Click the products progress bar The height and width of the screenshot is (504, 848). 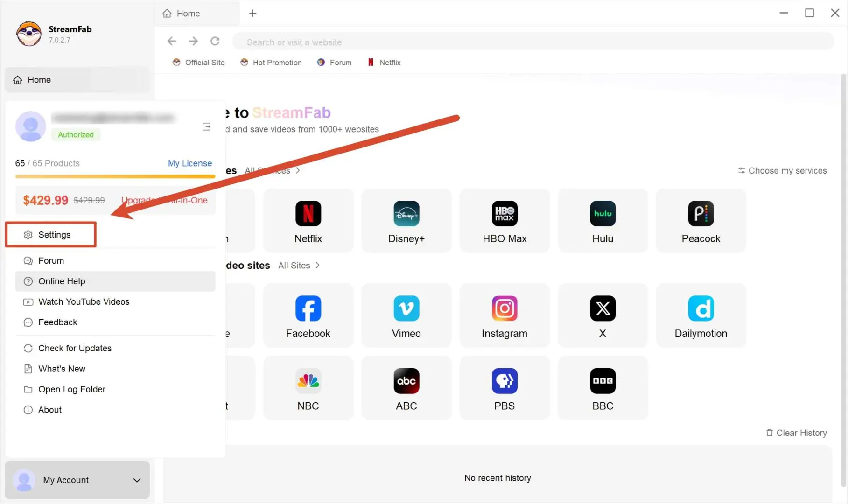tap(115, 176)
